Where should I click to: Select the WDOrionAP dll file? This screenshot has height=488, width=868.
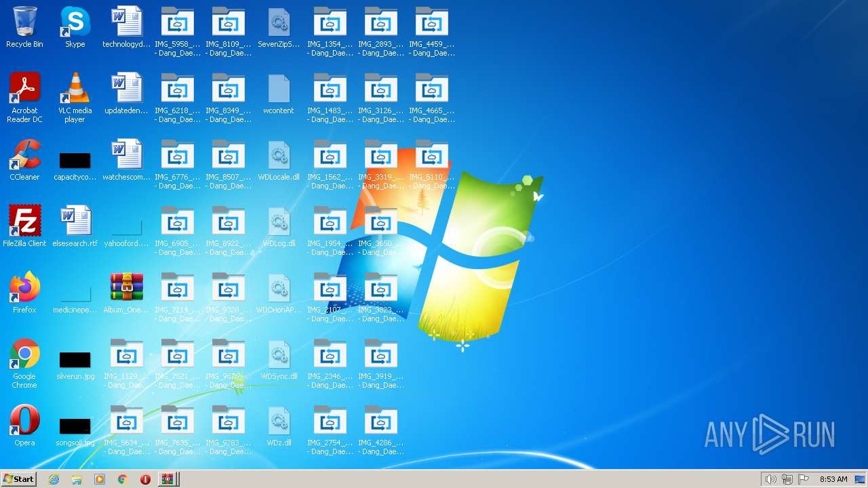[279, 293]
